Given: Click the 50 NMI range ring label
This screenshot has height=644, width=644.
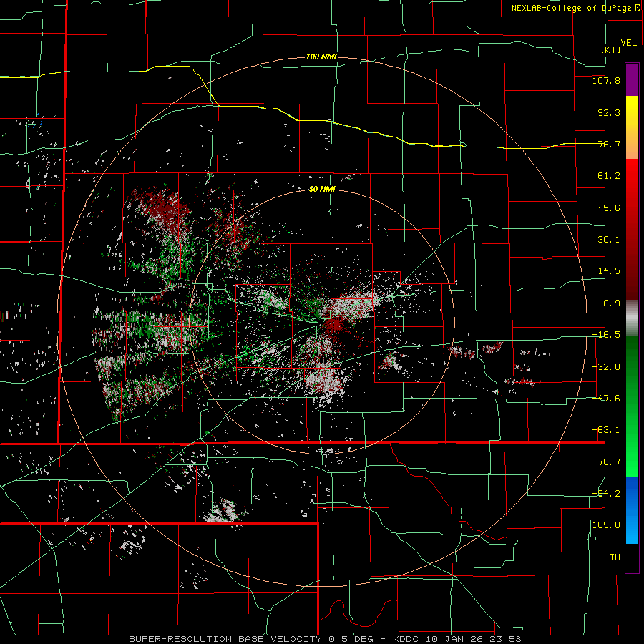Looking at the screenshot, I should pos(322,189).
